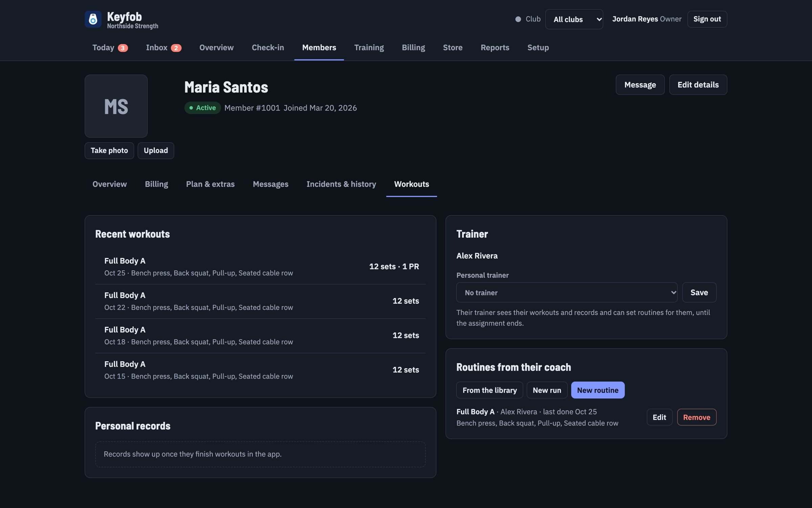812x508 pixels.
Task: Open the member Billing sub-tab
Action: pyautogui.click(x=156, y=184)
